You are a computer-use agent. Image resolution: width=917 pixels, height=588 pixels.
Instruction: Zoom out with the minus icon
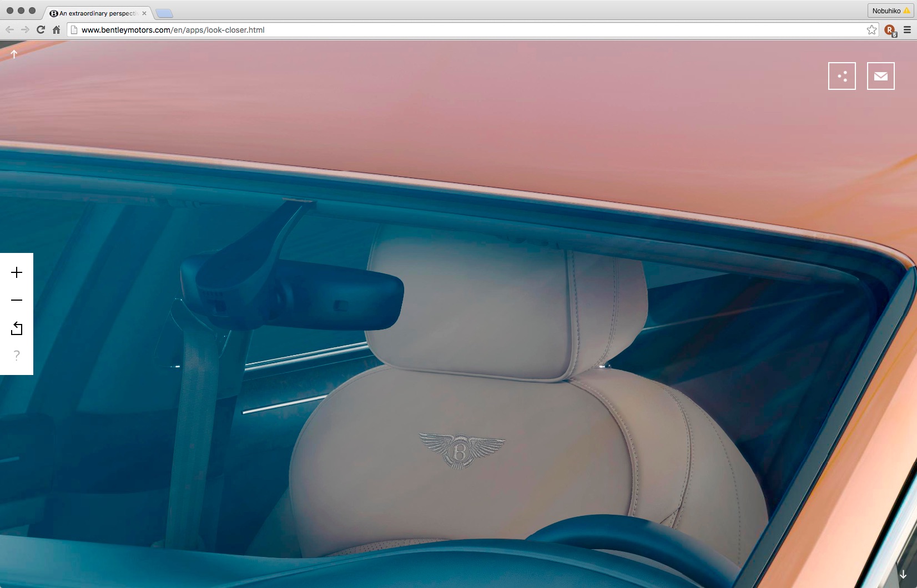[17, 300]
